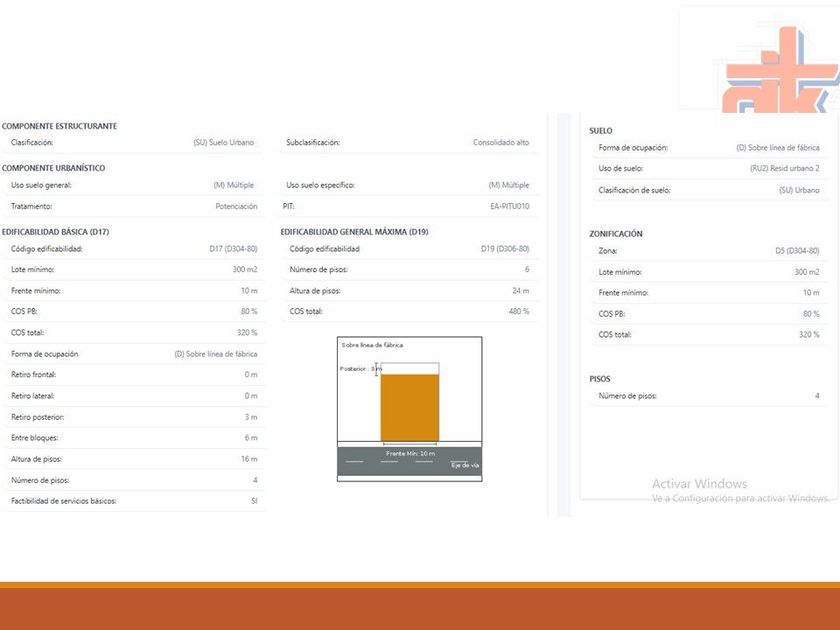The height and width of the screenshot is (630, 840).
Task: Click 'COS PB' 80 % under Edificabilidad Básica
Action: click(249, 311)
